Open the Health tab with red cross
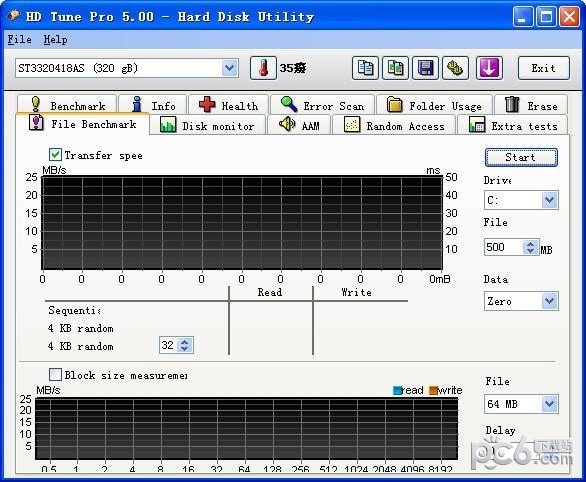 click(229, 105)
